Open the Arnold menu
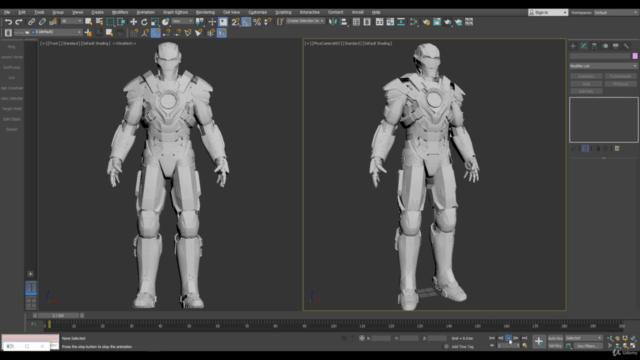This screenshot has height=360, width=640. [x=358, y=12]
